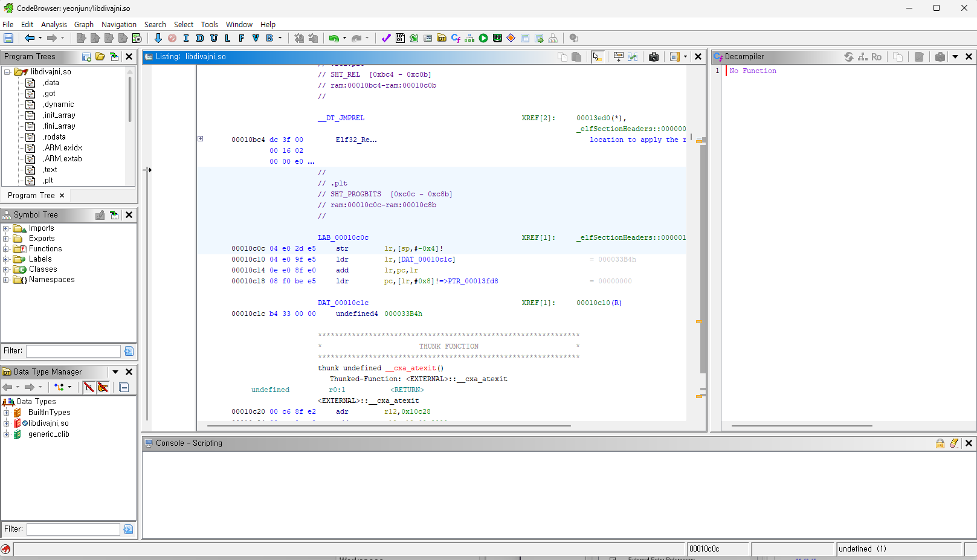The height and width of the screenshot is (560, 977).
Task: Open the Analysis menu
Action: [x=54, y=24]
